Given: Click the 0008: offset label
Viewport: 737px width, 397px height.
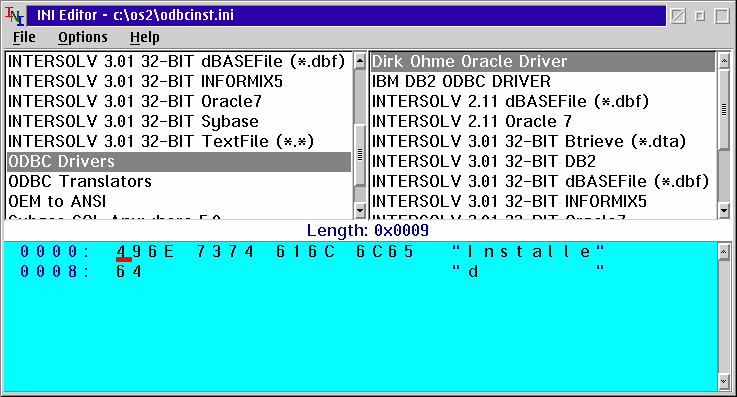Looking at the screenshot, I should 55,271.
